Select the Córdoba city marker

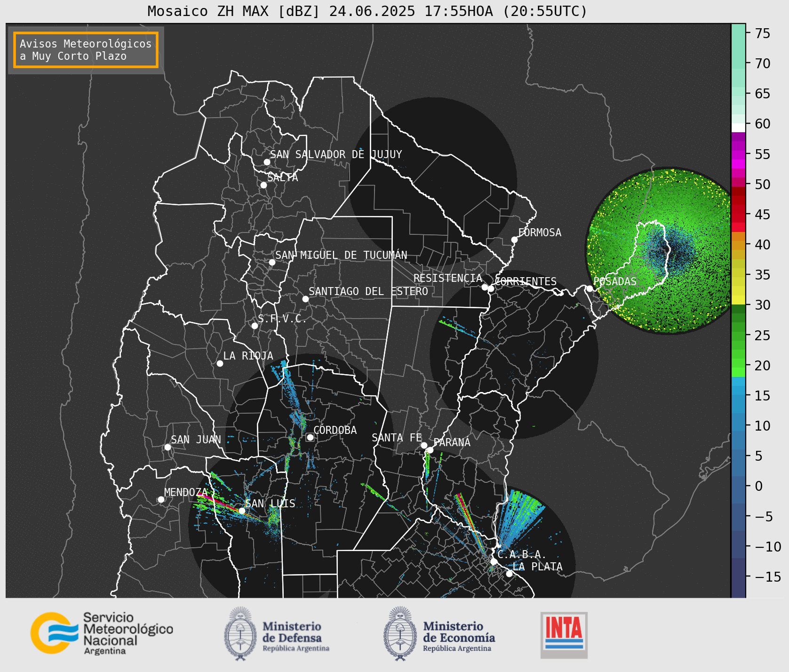tap(310, 437)
